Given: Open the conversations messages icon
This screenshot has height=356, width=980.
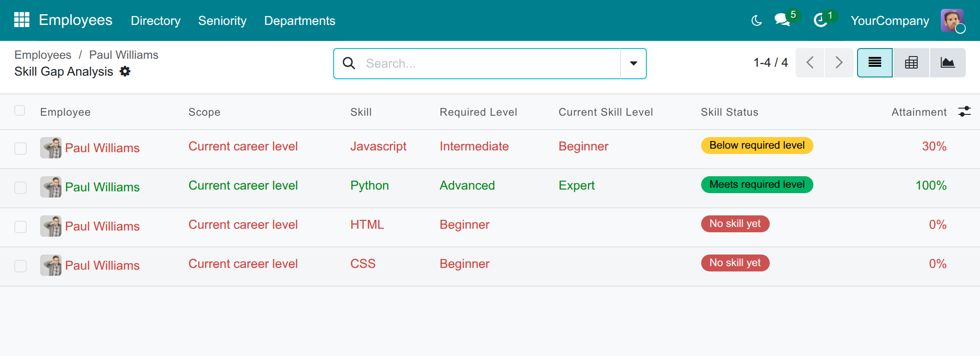Looking at the screenshot, I should 783,20.
